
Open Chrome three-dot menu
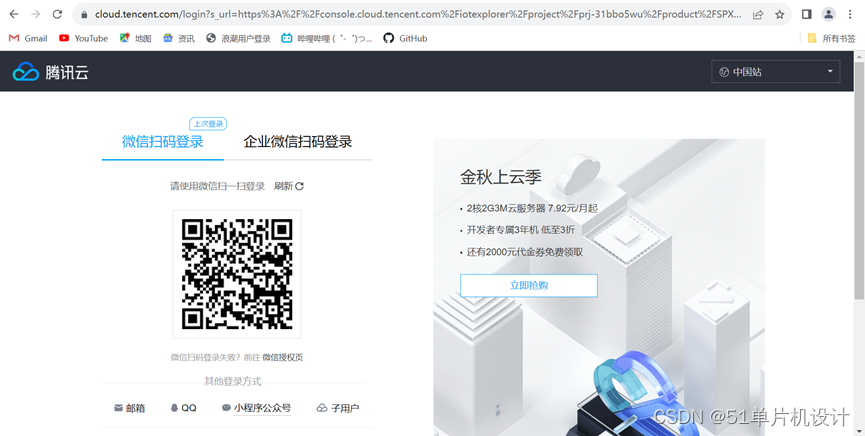coord(850,15)
